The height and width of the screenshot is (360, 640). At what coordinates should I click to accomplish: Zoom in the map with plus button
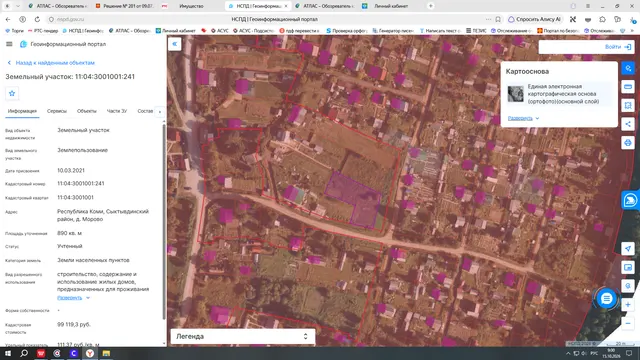pos(628,305)
